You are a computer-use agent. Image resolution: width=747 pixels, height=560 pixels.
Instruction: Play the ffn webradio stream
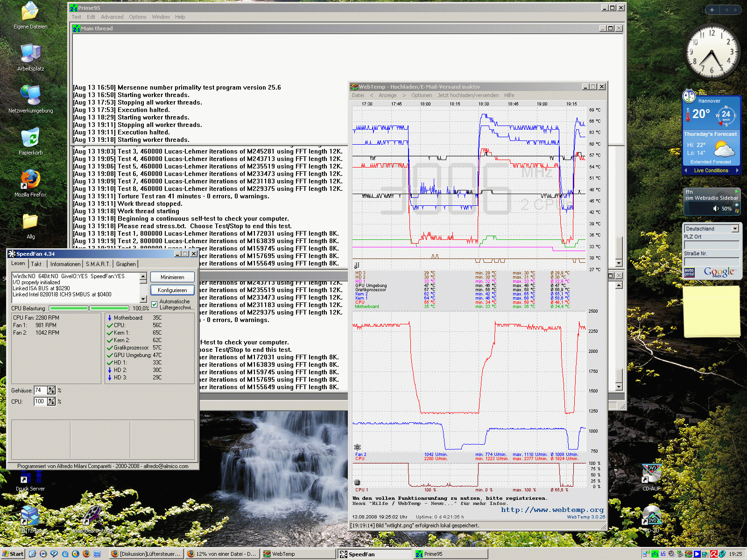737,191
